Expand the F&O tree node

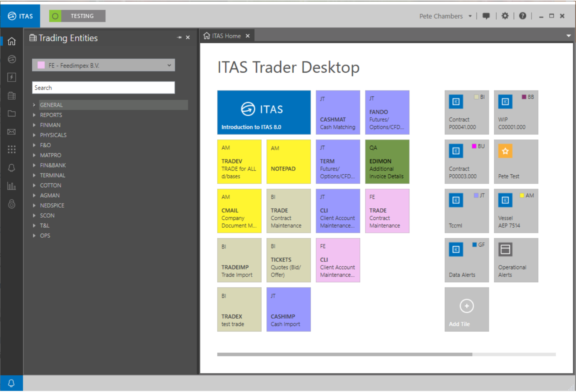point(34,145)
